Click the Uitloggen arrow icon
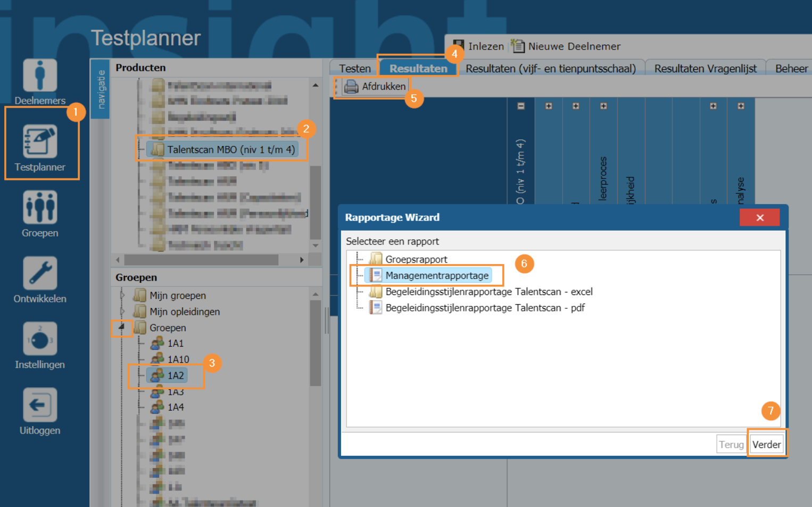Screen dimensions: 812x507 pos(40,405)
